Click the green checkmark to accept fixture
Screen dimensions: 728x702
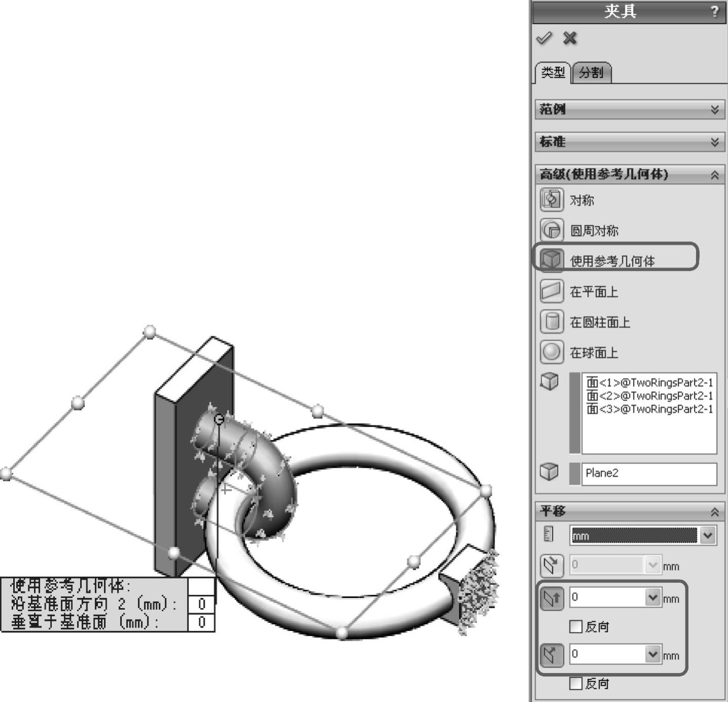pyautogui.click(x=544, y=39)
